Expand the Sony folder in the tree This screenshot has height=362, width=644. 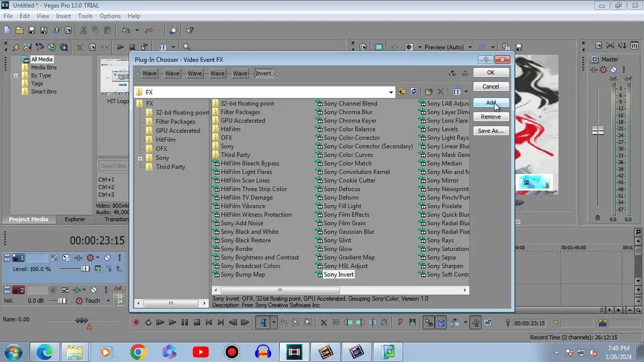[x=140, y=158]
